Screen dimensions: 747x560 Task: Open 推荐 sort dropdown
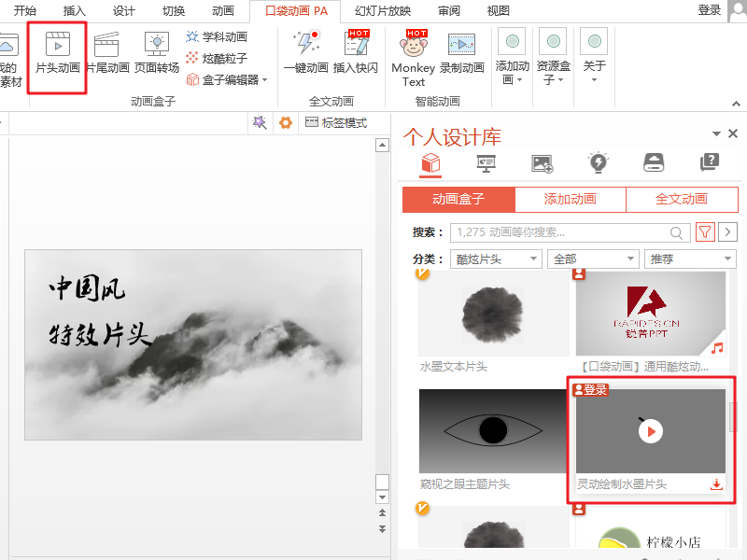point(690,259)
